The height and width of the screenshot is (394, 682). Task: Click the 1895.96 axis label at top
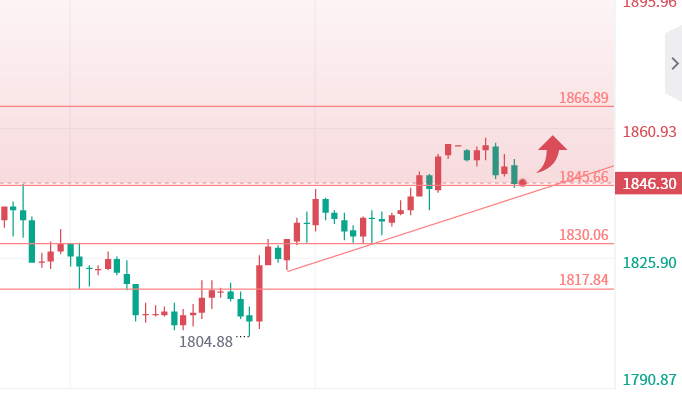click(x=649, y=4)
